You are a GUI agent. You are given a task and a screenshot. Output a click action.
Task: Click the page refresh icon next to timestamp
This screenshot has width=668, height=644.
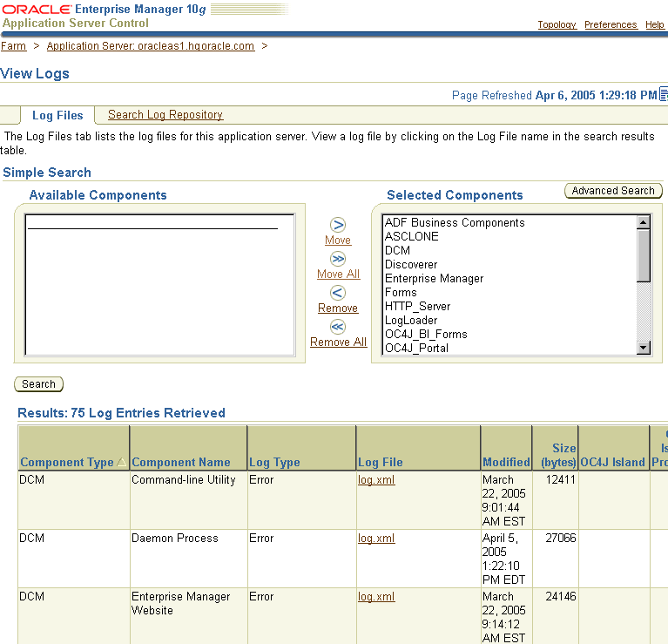[x=664, y=94]
